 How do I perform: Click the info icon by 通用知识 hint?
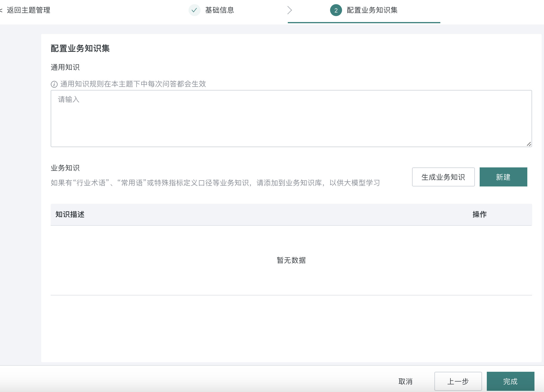click(54, 84)
